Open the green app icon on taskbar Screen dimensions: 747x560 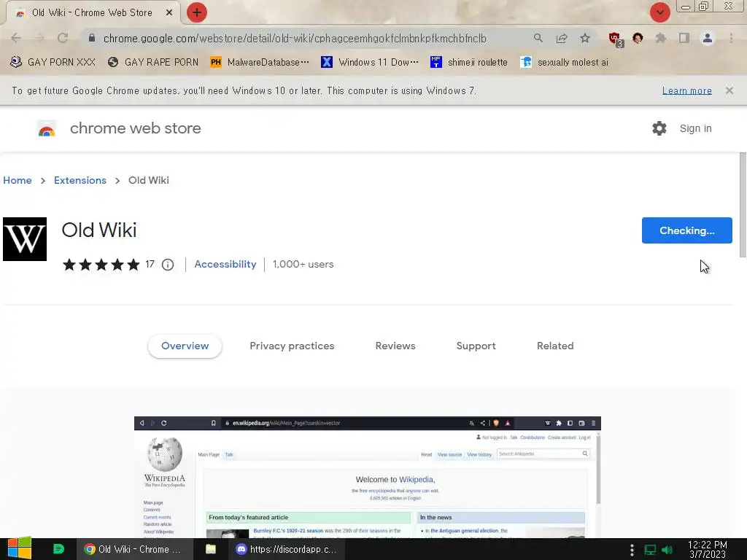[58, 549]
